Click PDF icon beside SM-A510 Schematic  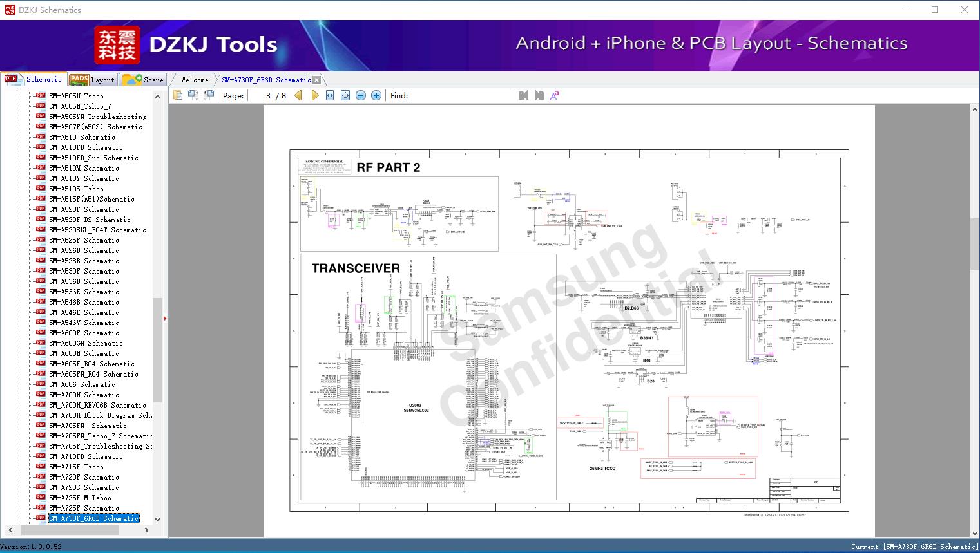[41, 136]
